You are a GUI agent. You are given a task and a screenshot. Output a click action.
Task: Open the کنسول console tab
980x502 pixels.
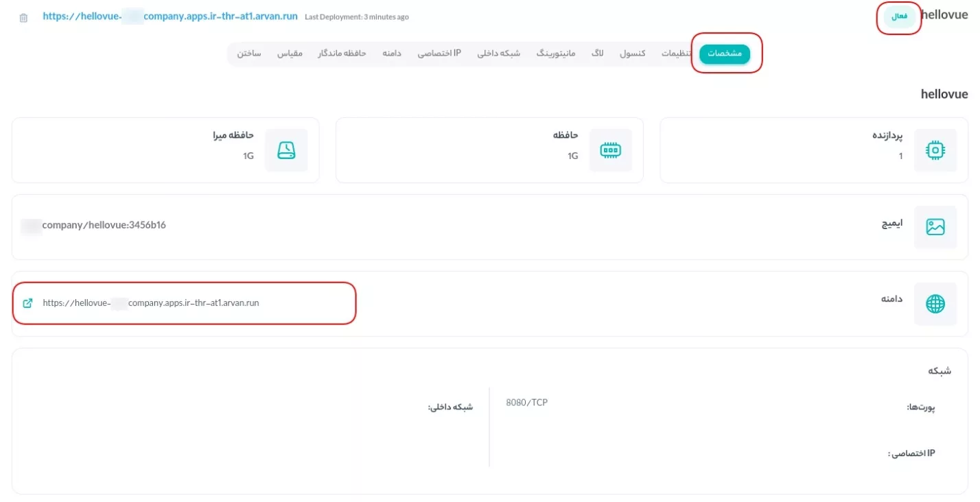click(x=632, y=53)
